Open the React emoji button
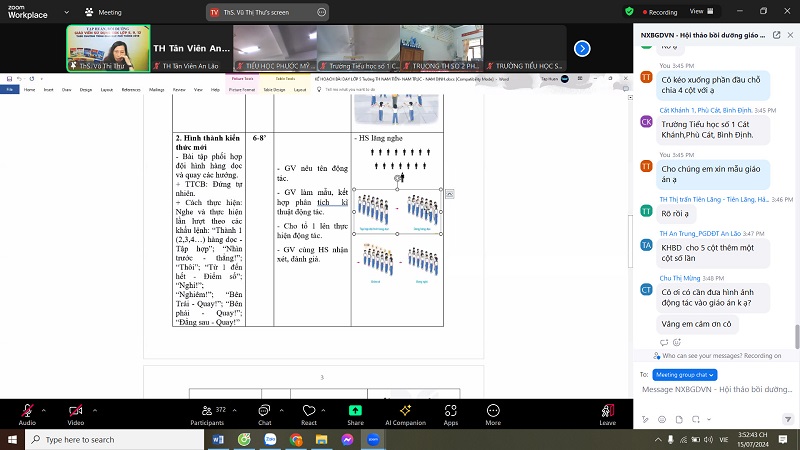The height and width of the screenshot is (450, 800). (309, 411)
